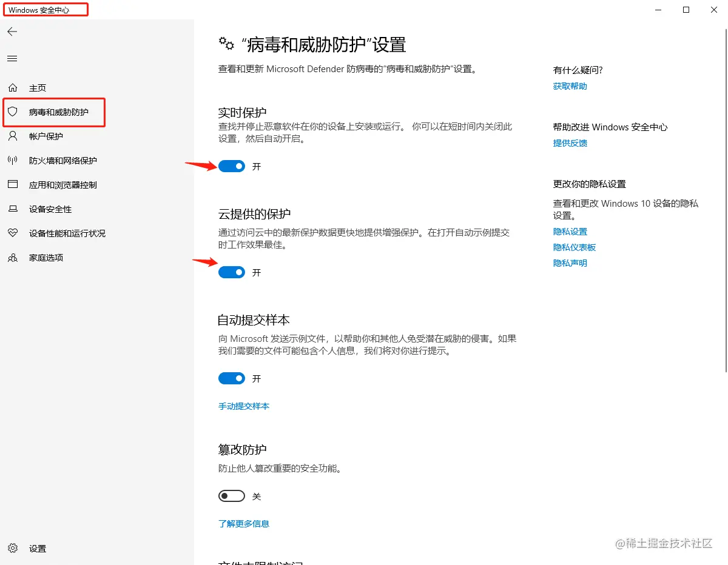This screenshot has height=565, width=728.
Task: Click the 提供反馈 link
Action: [570, 143]
